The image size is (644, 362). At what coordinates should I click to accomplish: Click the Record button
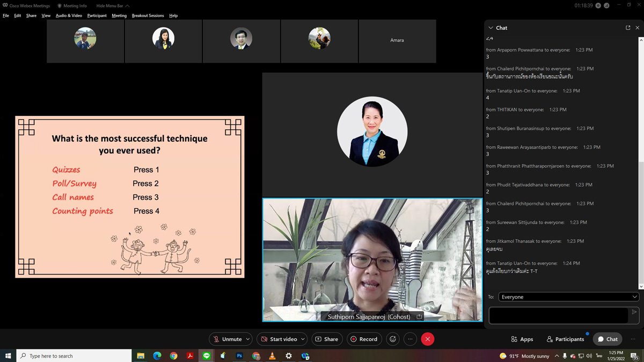364,339
